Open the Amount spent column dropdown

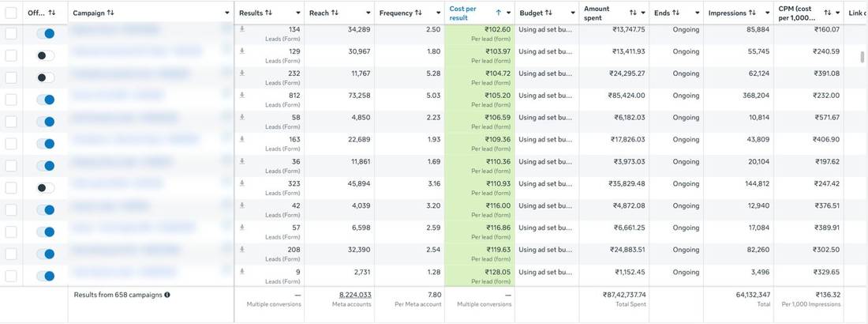coord(642,13)
